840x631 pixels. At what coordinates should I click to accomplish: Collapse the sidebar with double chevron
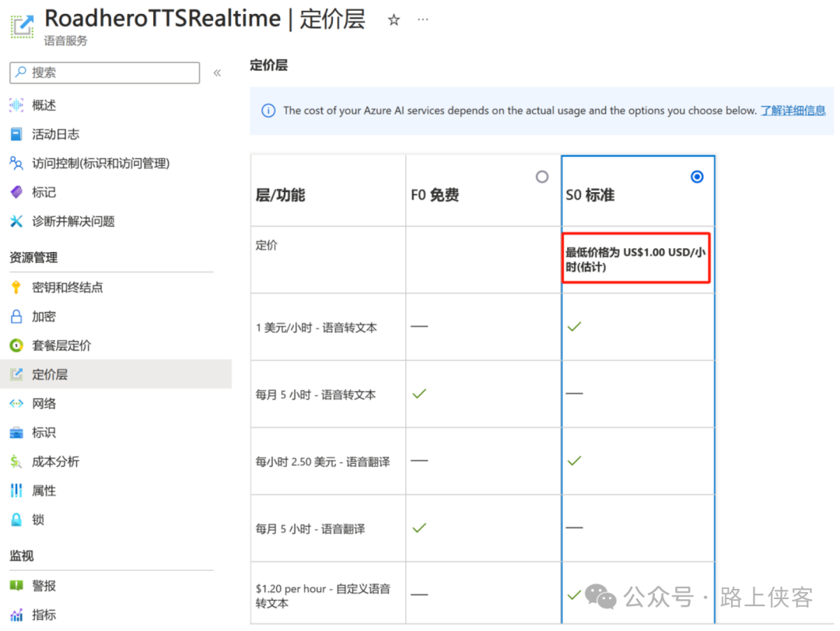(217, 72)
